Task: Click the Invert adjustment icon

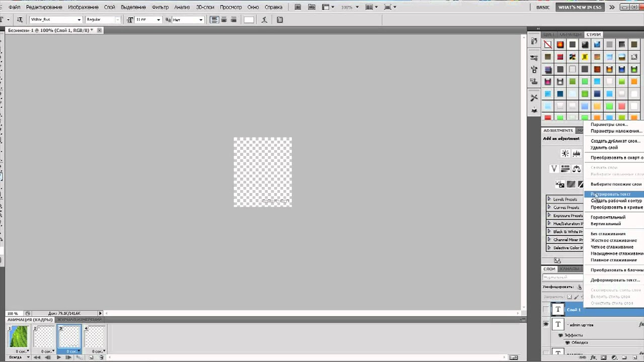Action: [559, 185]
